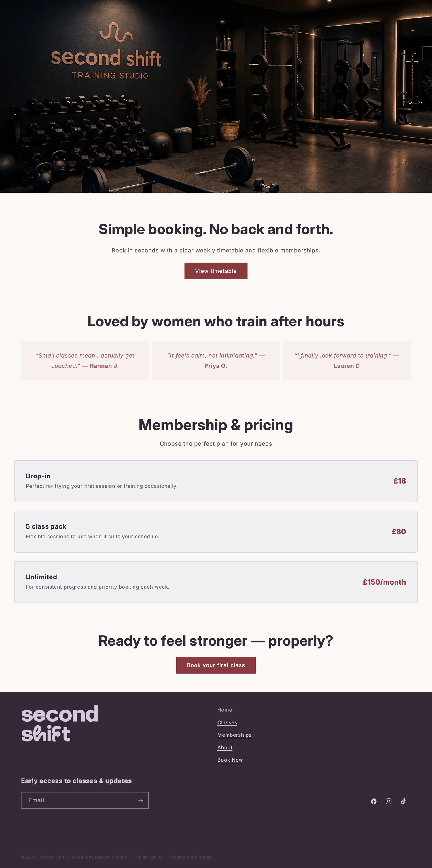Open the Facebook social icon
Screen dimensions: 432x868
[x=374, y=801]
